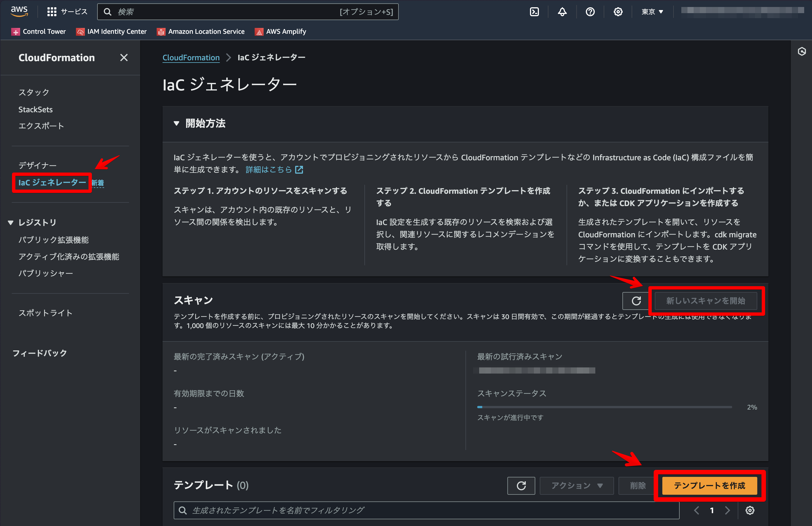Image resolution: width=812 pixels, height=526 pixels.
Task: Open the 東京 region dropdown
Action: point(652,12)
